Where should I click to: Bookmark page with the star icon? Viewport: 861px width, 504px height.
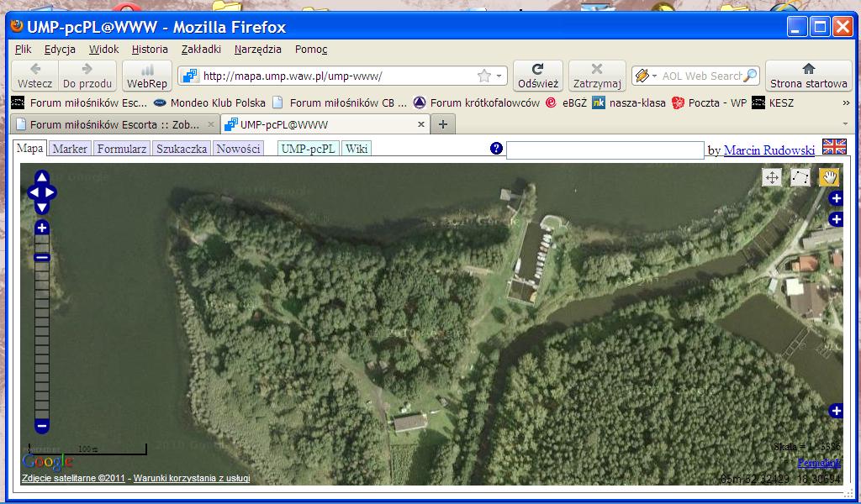(484, 76)
